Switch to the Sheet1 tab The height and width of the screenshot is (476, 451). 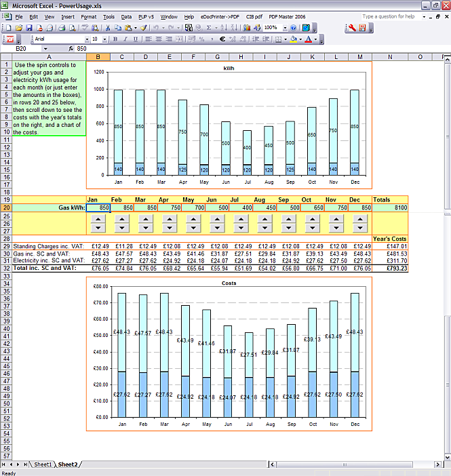(43, 464)
